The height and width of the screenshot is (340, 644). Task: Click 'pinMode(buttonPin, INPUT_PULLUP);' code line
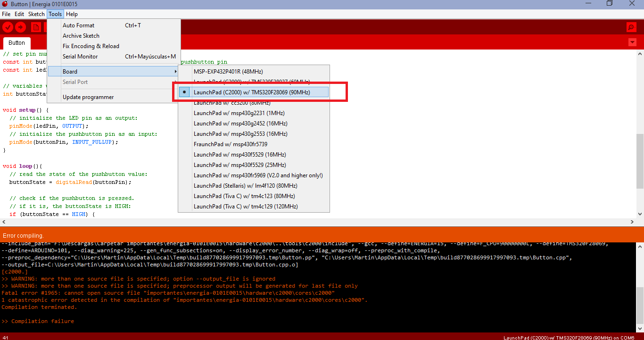pos(64,142)
